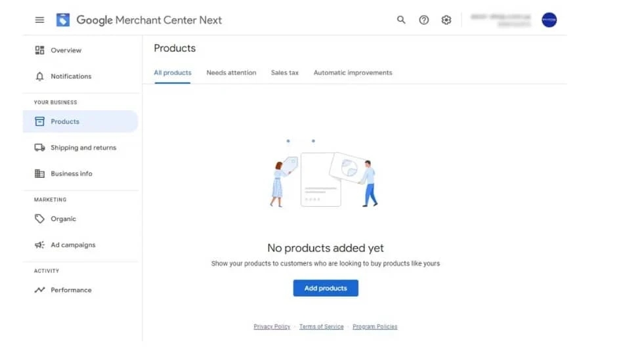Click the Google Merchant Center logo icon

(63, 20)
